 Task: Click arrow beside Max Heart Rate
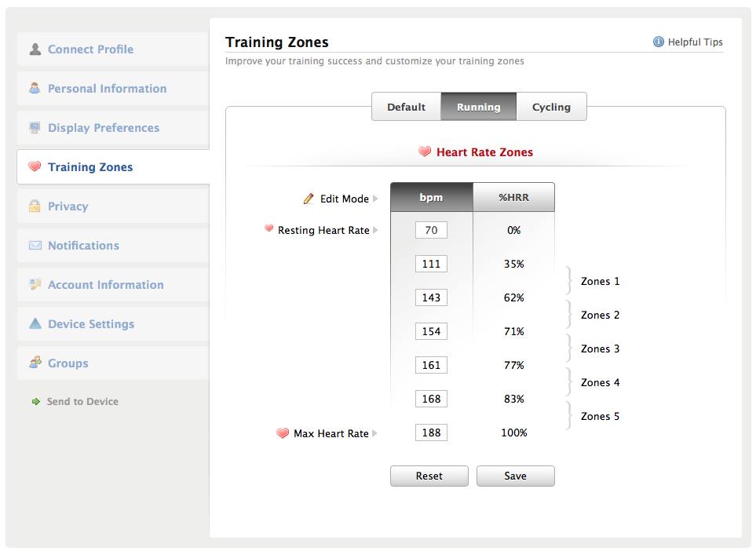tap(376, 432)
